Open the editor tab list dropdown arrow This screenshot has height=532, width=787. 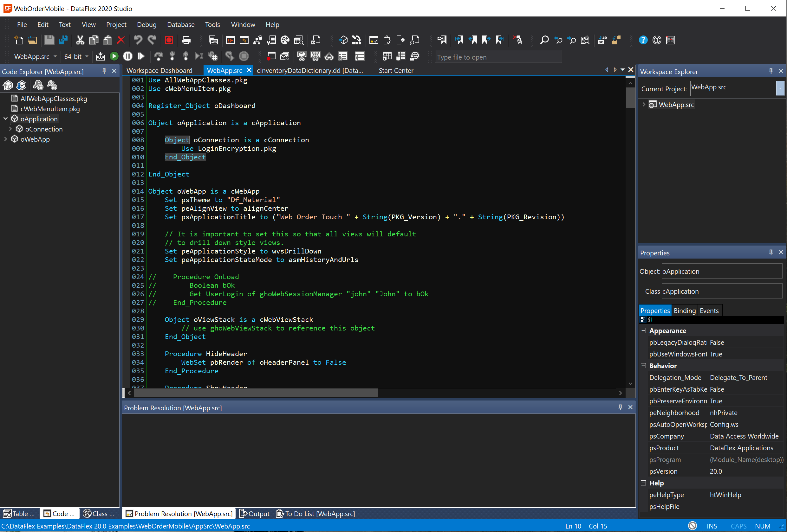tap(622, 70)
